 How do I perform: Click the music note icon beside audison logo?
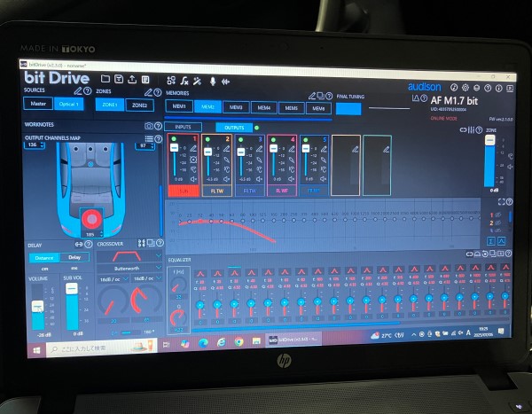pos(454,88)
